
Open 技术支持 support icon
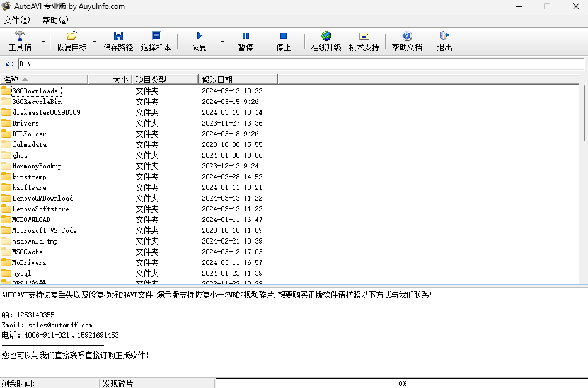click(364, 37)
